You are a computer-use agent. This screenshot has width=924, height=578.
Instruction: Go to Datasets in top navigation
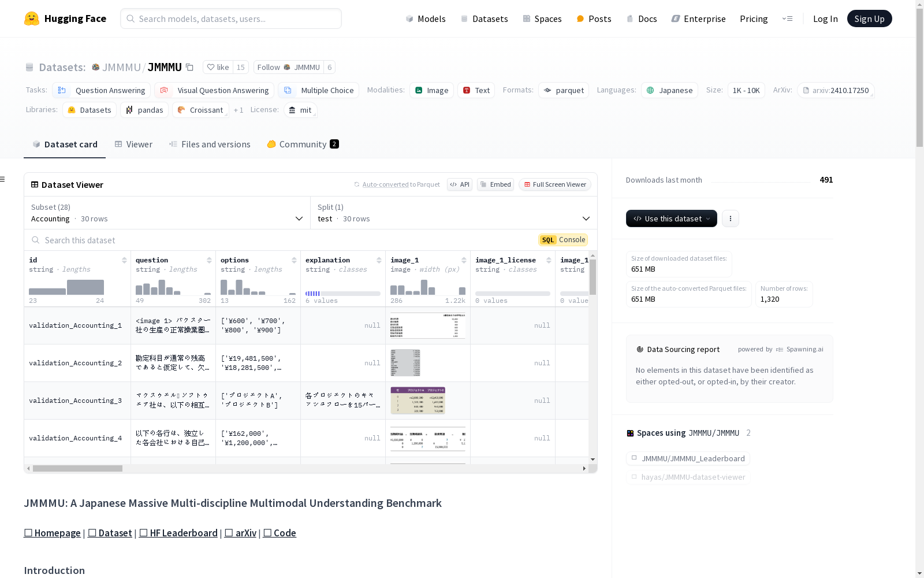(484, 18)
